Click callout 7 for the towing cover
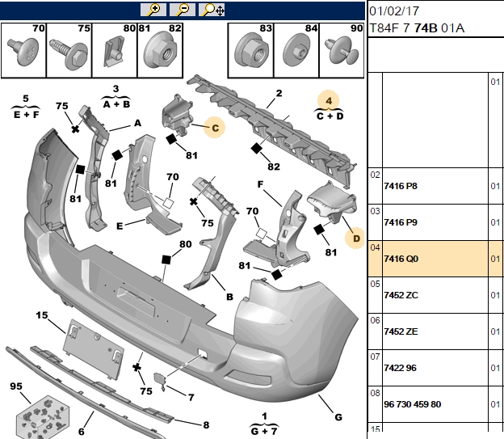 (191, 397)
